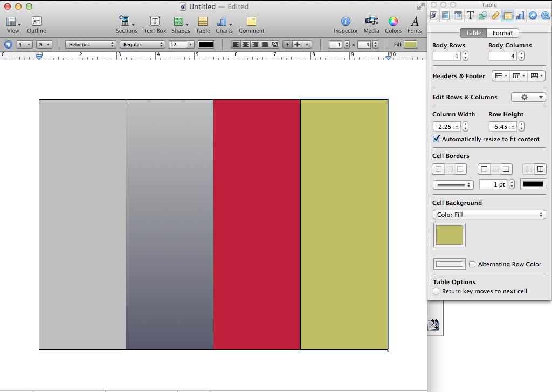Screen dimensions: 552x392
Task: Open the paragraph style dropdown
Action: click(x=25, y=44)
